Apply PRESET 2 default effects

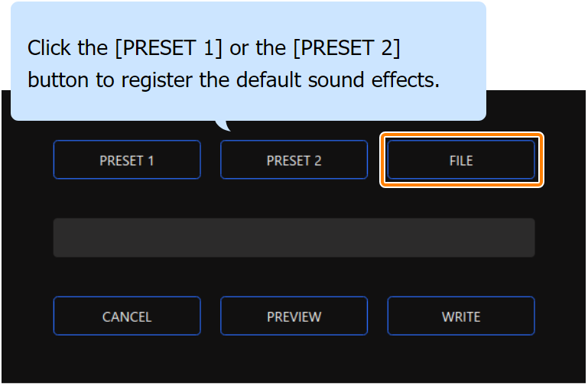294,161
